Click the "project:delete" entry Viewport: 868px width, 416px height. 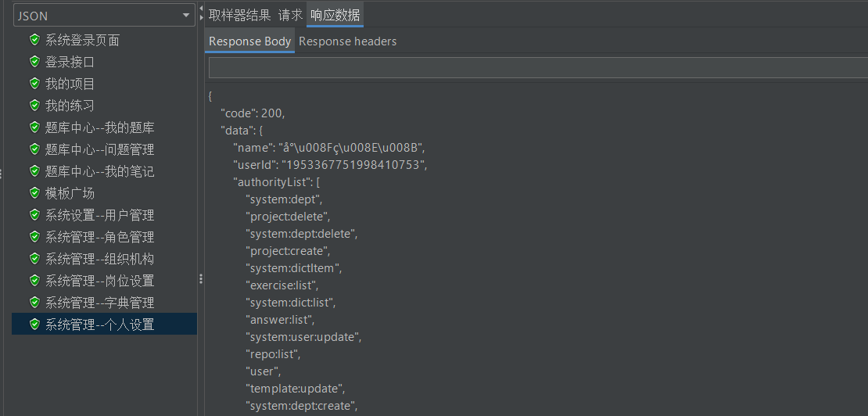(288, 217)
